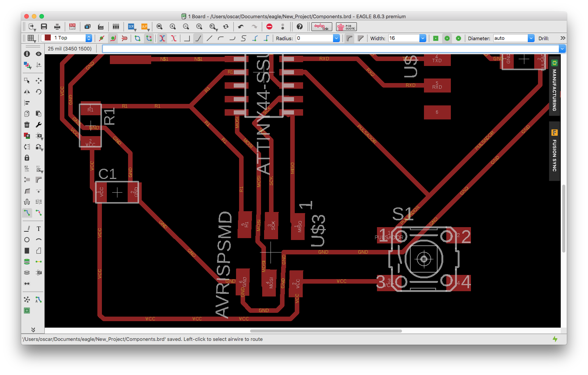The height and width of the screenshot is (375, 588).
Task: Select the Text tool
Action: [39, 229]
